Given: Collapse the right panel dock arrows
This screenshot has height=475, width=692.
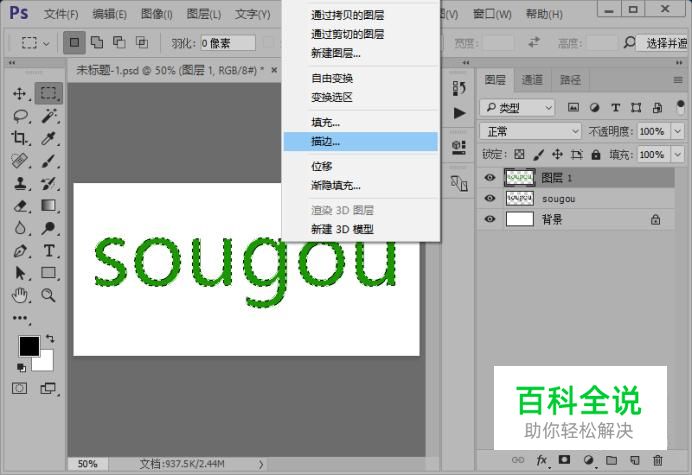Looking at the screenshot, I should 678,63.
